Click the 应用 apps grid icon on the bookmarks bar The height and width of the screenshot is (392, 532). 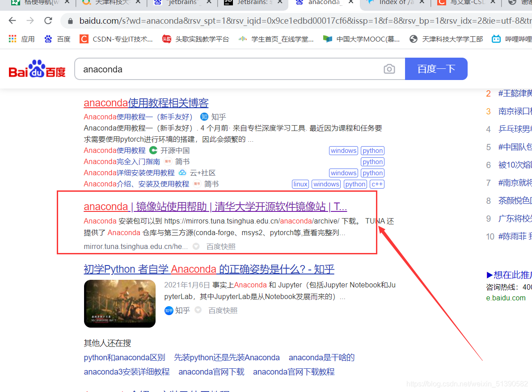click(x=12, y=39)
